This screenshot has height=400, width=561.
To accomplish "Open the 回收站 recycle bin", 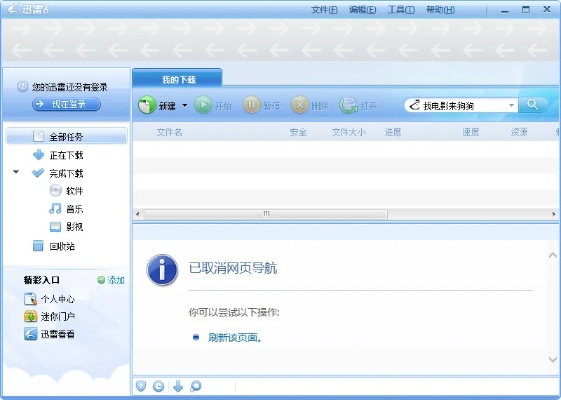I will [x=62, y=246].
